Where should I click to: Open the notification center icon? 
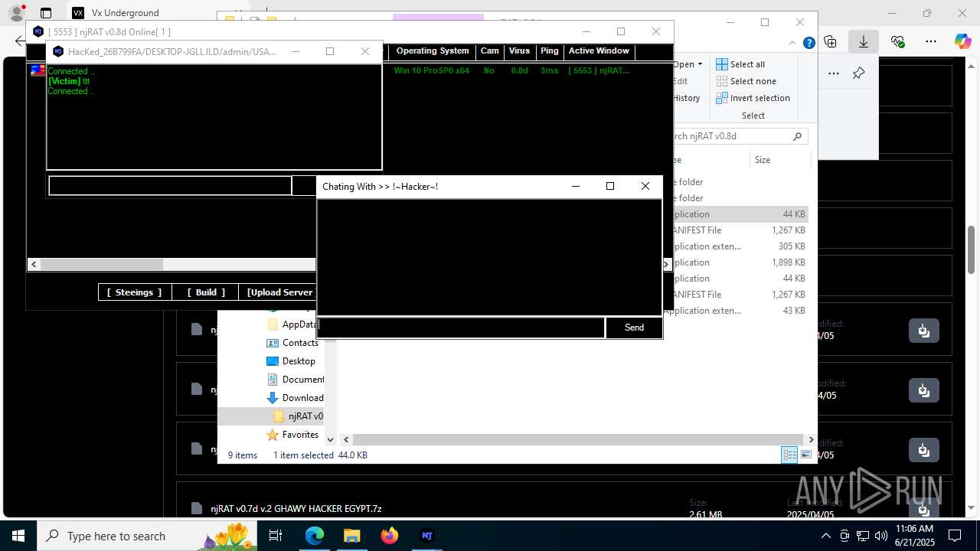coord(955,536)
